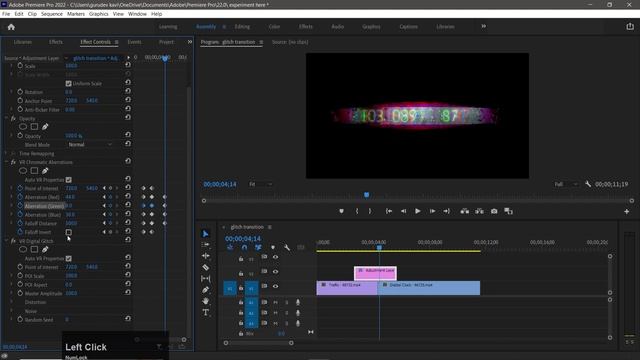Collapse the Opacity effect section
The width and height of the screenshot is (640, 360).
7,118
